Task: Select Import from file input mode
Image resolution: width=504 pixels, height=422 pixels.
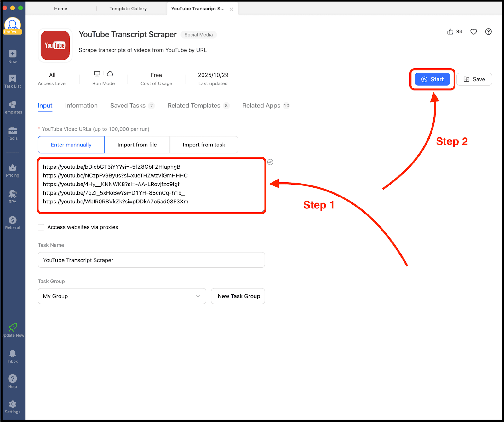Action: pos(137,145)
